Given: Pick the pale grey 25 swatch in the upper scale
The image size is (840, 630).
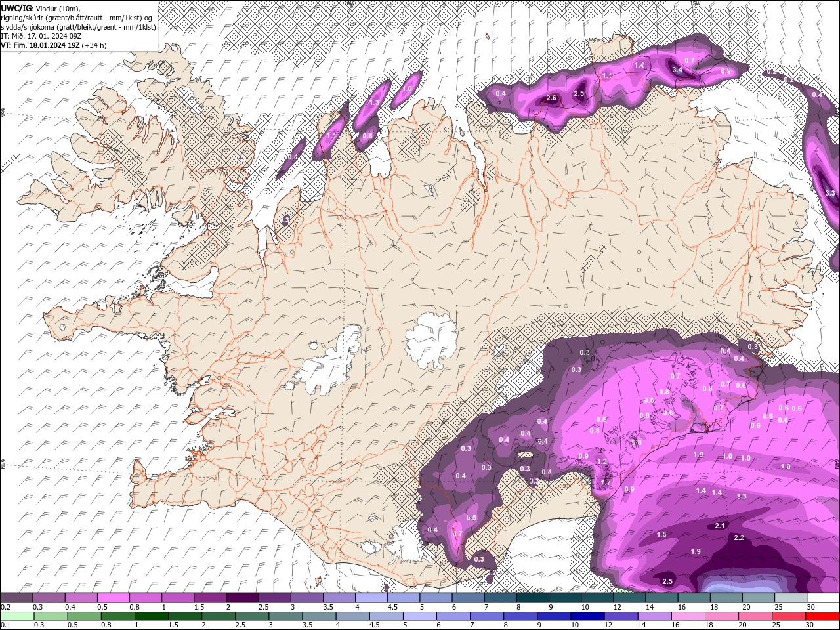Looking at the screenshot, I should pyautogui.click(x=789, y=598).
